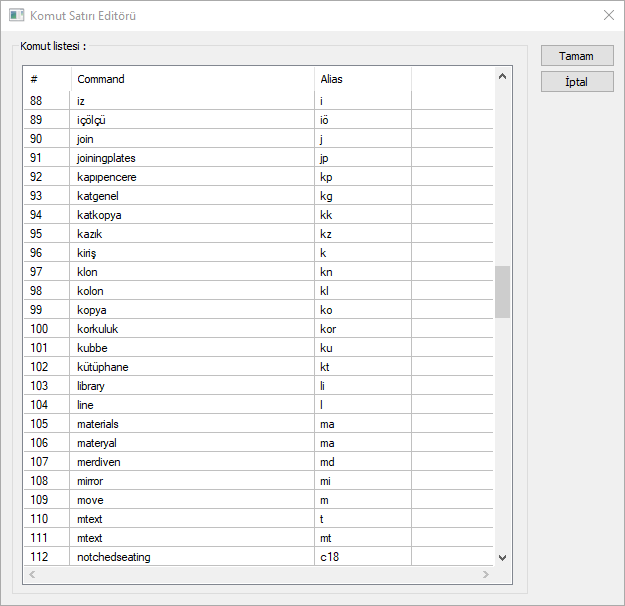The image size is (625, 606).
Task: Click the alias cell 'kor' for korkuluk
Action: click(328, 329)
